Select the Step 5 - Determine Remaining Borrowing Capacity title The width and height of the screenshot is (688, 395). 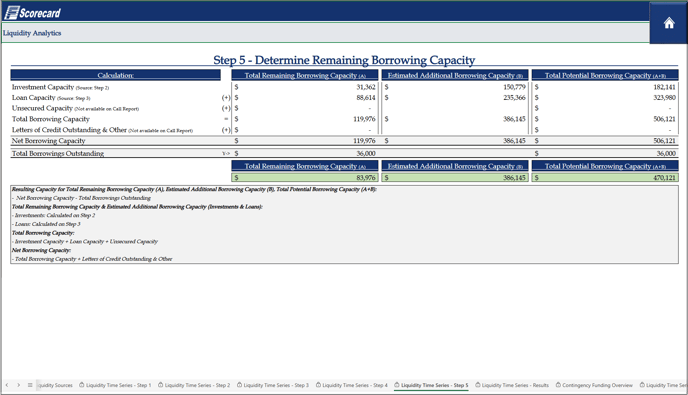[344, 60]
